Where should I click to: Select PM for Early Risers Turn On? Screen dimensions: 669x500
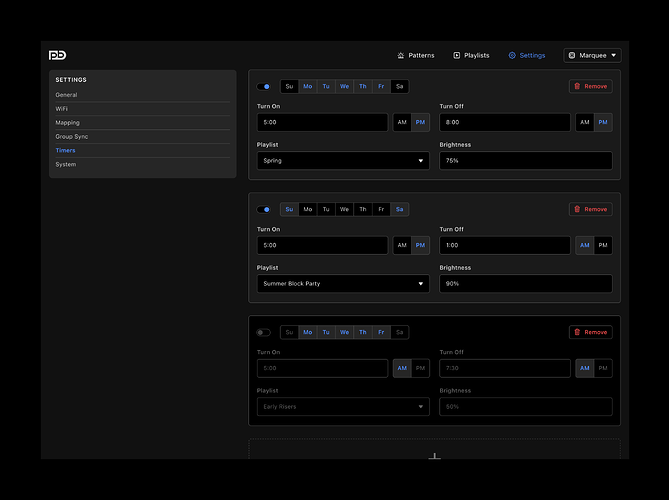[420, 368]
